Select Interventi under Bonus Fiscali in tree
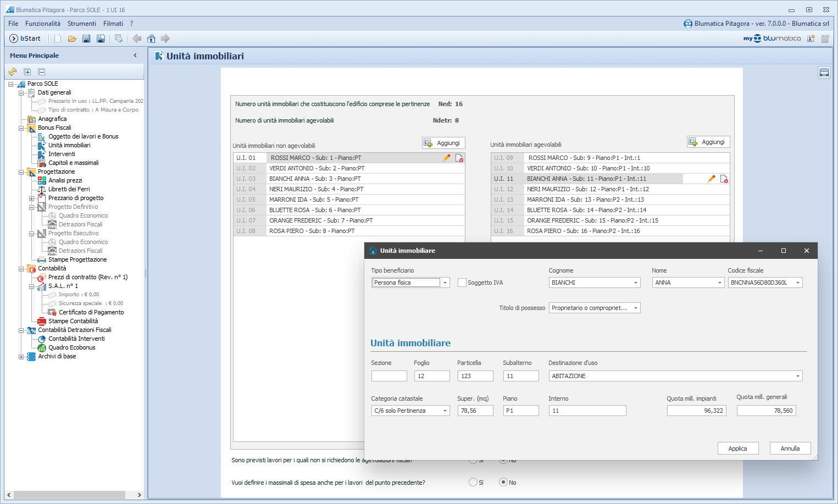This screenshot has height=504, width=838. coord(62,154)
